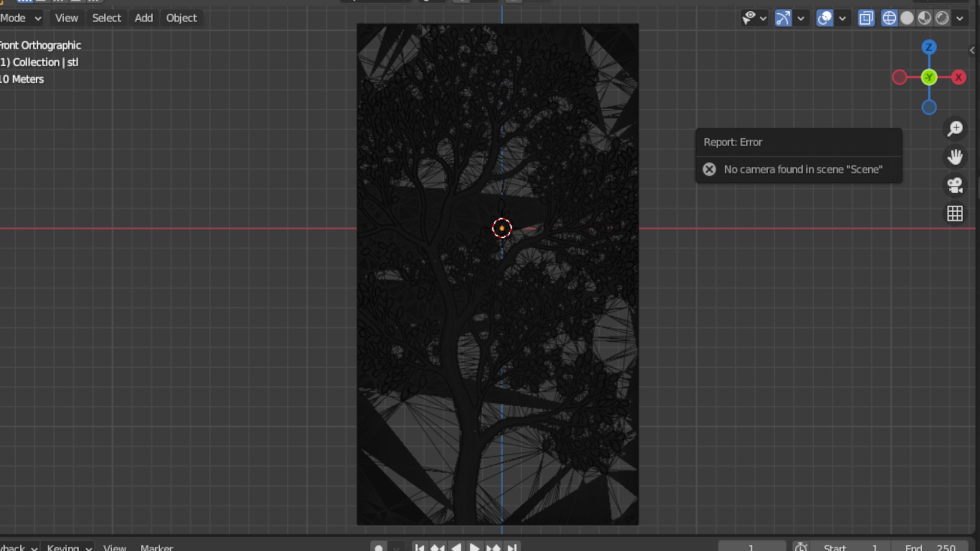Image resolution: width=980 pixels, height=551 pixels.
Task: Click the red X axis gizmo
Action: (x=959, y=78)
